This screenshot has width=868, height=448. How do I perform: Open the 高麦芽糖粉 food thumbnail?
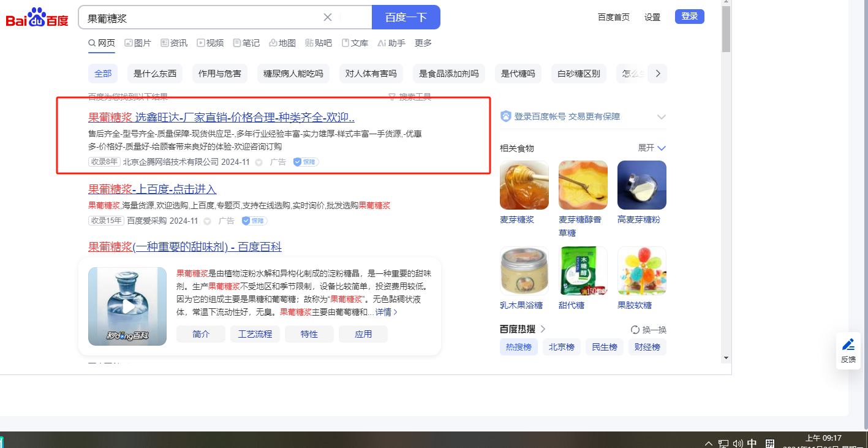point(642,185)
